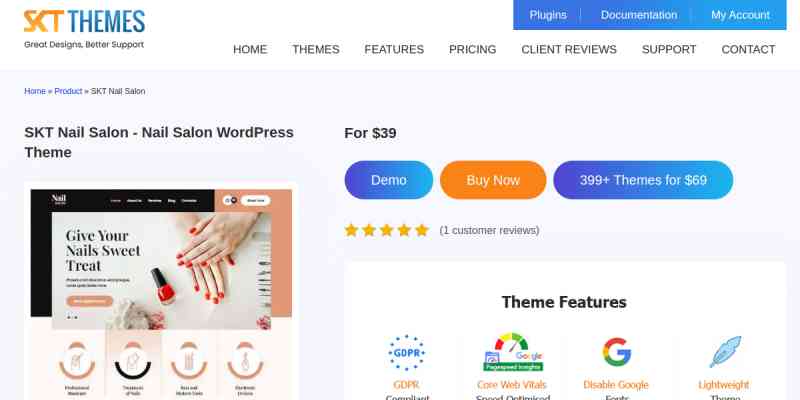Open the Home menu item

[250, 49]
